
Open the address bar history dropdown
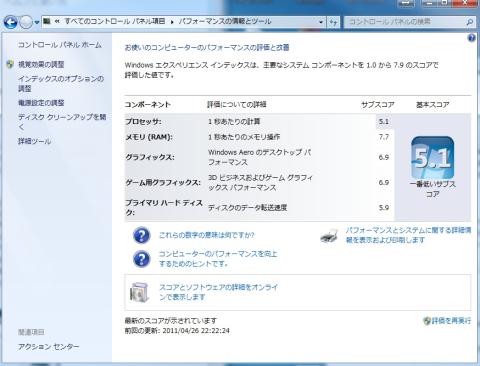(321, 22)
